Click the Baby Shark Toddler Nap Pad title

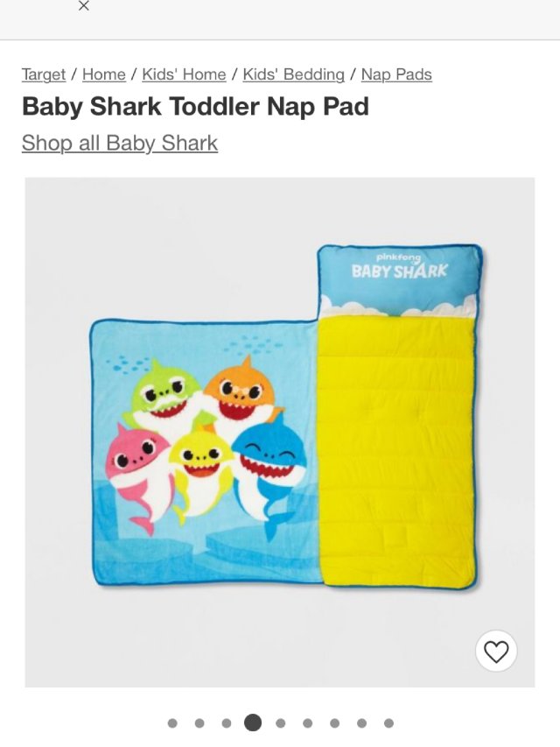[195, 106]
